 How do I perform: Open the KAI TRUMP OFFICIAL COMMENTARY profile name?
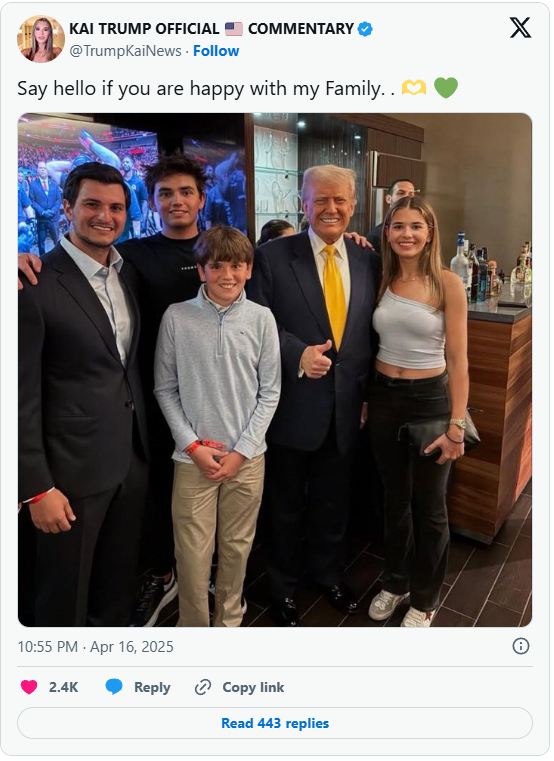coord(211,29)
